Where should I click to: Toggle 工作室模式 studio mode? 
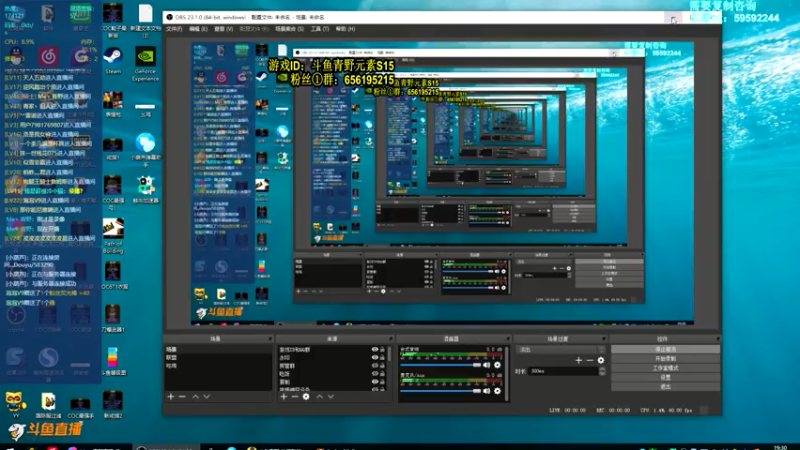coord(665,368)
